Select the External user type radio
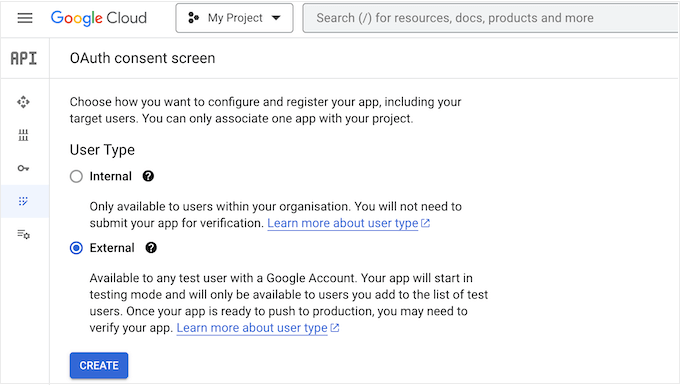 76,248
